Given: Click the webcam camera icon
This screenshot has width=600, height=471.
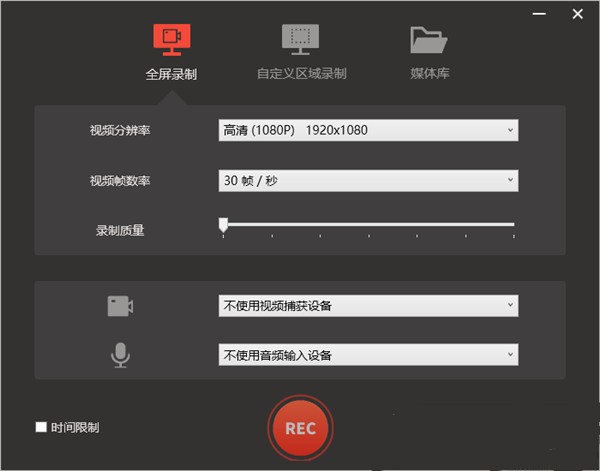Looking at the screenshot, I should click(120, 306).
